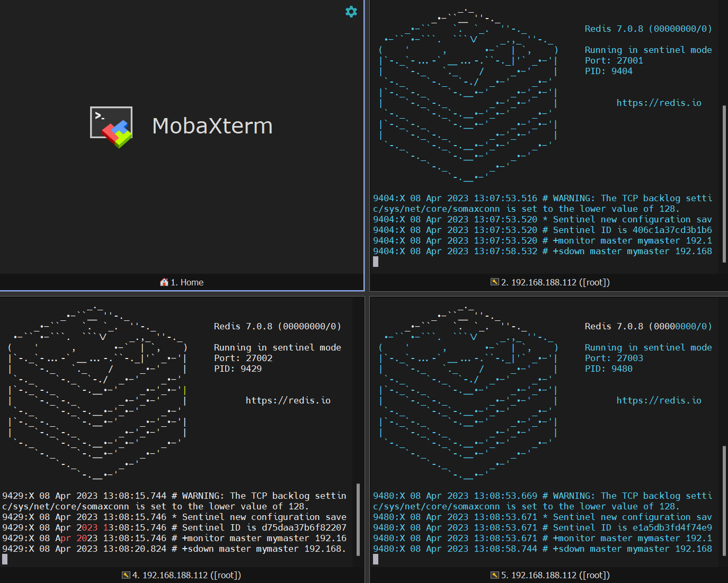Image resolution: width=728 pixels, height=583 pixels.
Task: Click 'PID: 9404' text
Action: pyautogui.click(x=608, y=71)
